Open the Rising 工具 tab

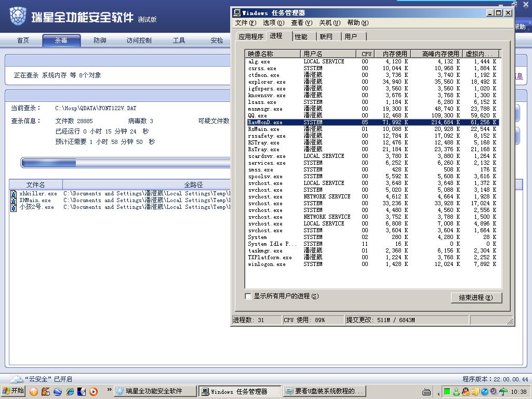[x=179, y=41]
